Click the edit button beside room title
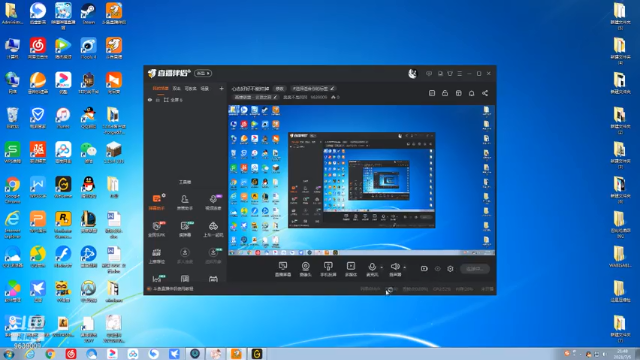640x360 pixels. pyautogui.click(x=280, y=89)
